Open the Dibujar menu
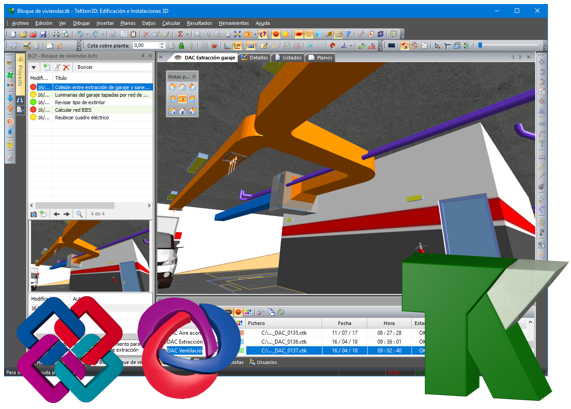 pos(81,23)
